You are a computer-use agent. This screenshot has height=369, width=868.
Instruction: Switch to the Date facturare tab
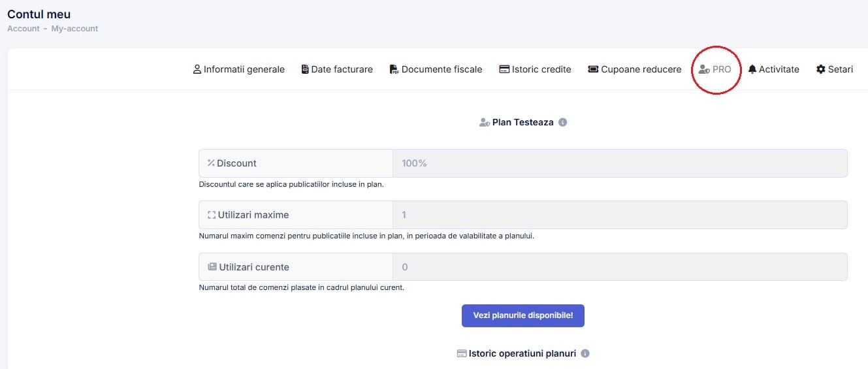[337, 69]
